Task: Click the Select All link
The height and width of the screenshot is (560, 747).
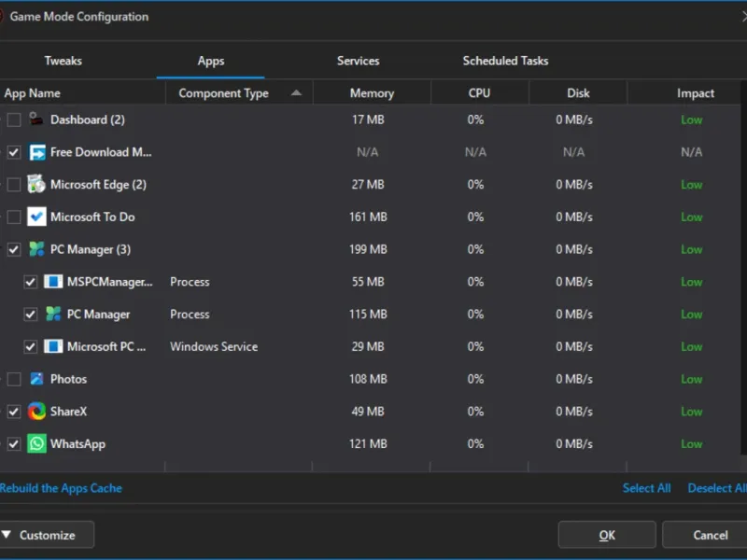Action: click(646, 488)
